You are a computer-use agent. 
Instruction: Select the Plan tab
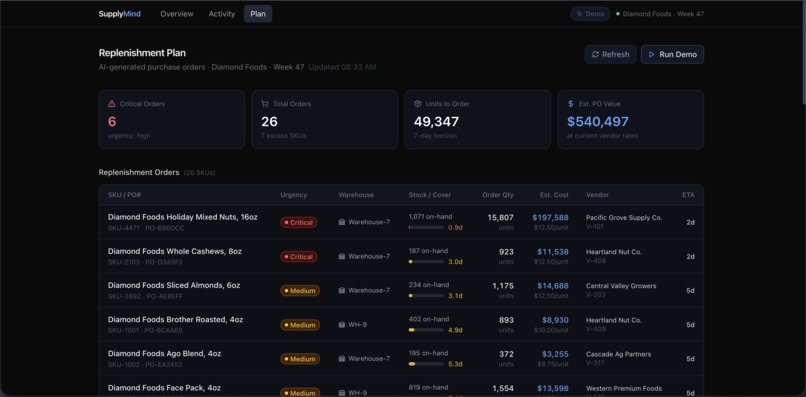point(258,14)
